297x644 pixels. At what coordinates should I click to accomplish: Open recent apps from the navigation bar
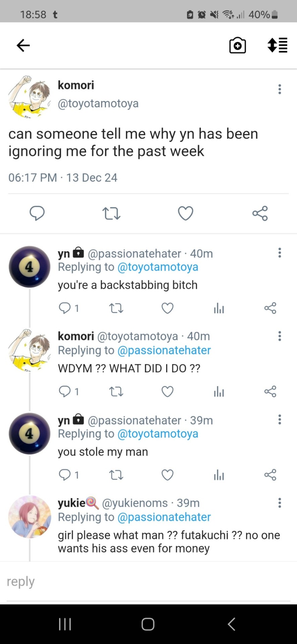click(x=65, y=624)
